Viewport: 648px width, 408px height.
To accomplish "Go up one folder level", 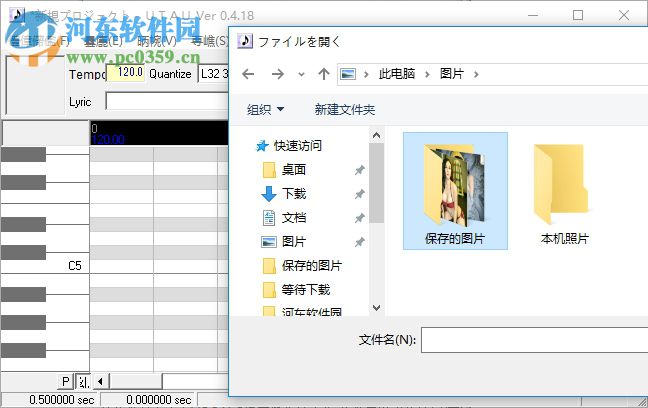I will (324, 74).
